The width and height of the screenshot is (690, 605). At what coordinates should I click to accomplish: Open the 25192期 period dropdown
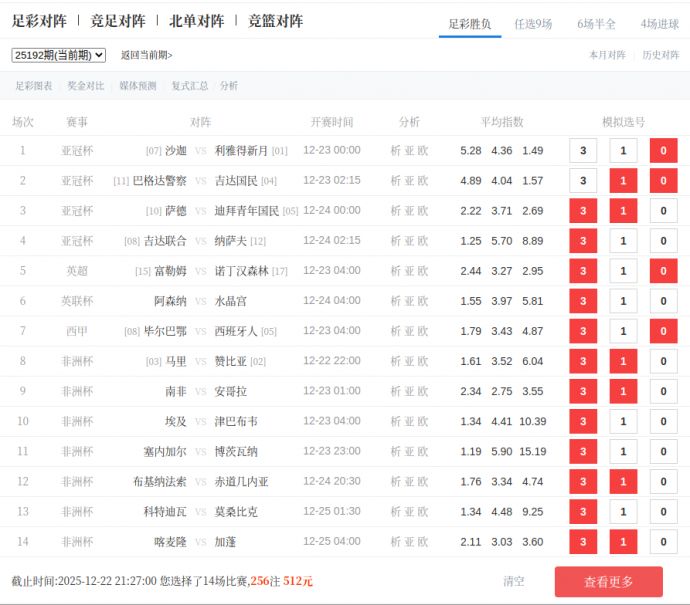point(59,55)
